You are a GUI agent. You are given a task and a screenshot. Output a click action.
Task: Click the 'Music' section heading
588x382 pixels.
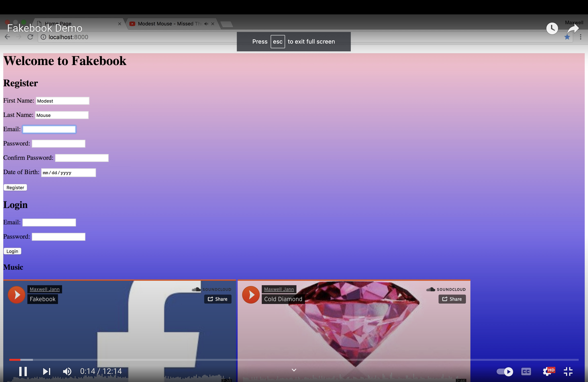(13, 267)
